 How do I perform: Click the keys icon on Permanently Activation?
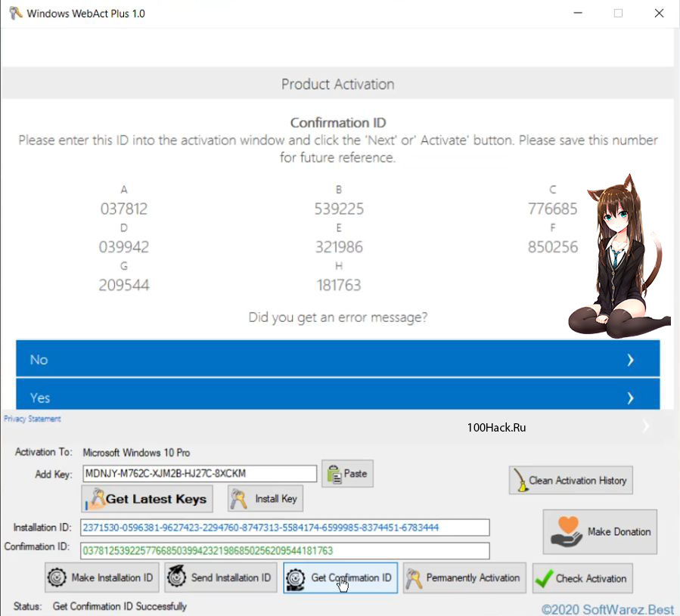(413, 578)
